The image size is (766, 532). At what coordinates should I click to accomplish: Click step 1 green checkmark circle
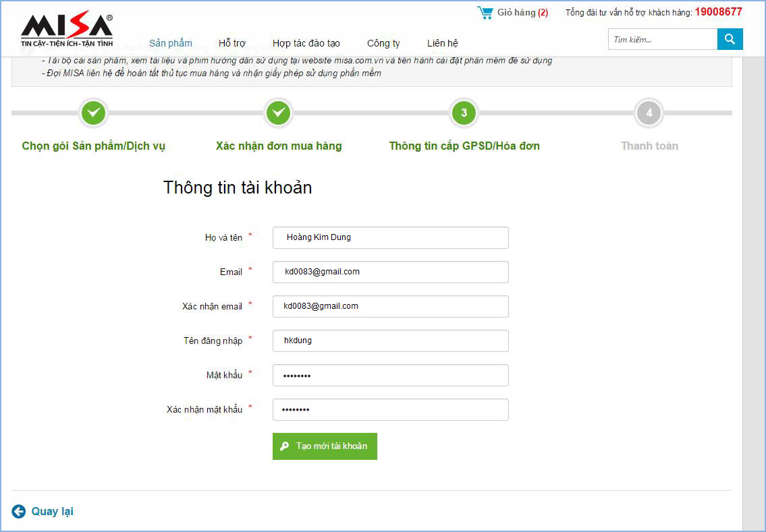coord(94,113)
